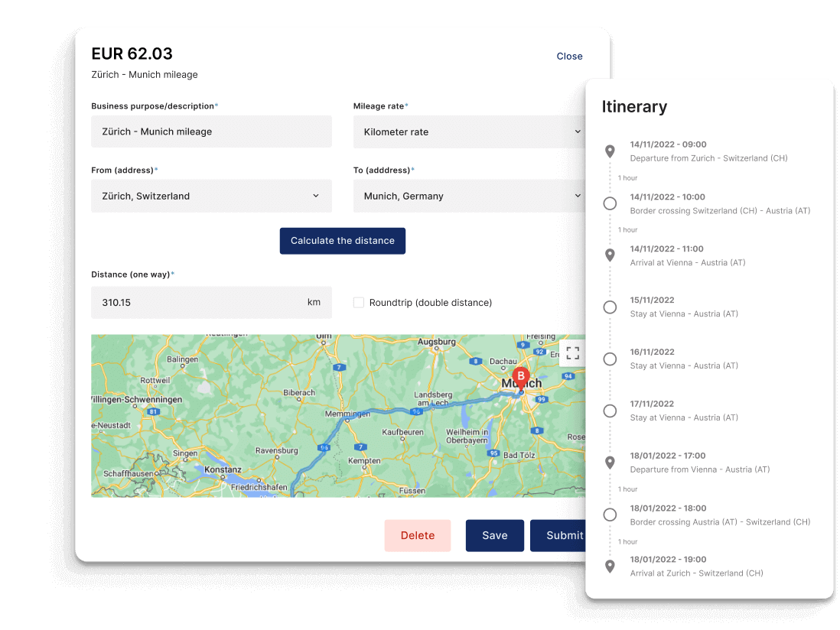Click 'Departure from Vienna - Austria (AT)' entry
Viewport: 840px width, 630px height.
[x=700, y=469]
